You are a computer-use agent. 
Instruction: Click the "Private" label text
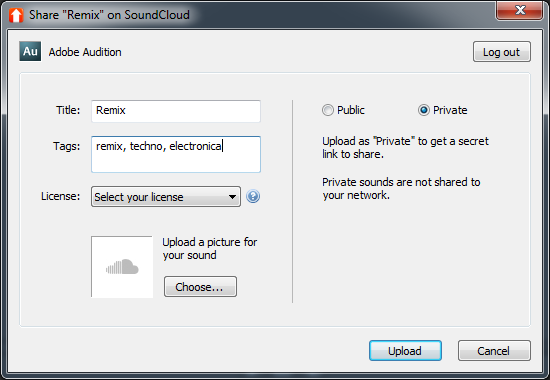(450, 110)
